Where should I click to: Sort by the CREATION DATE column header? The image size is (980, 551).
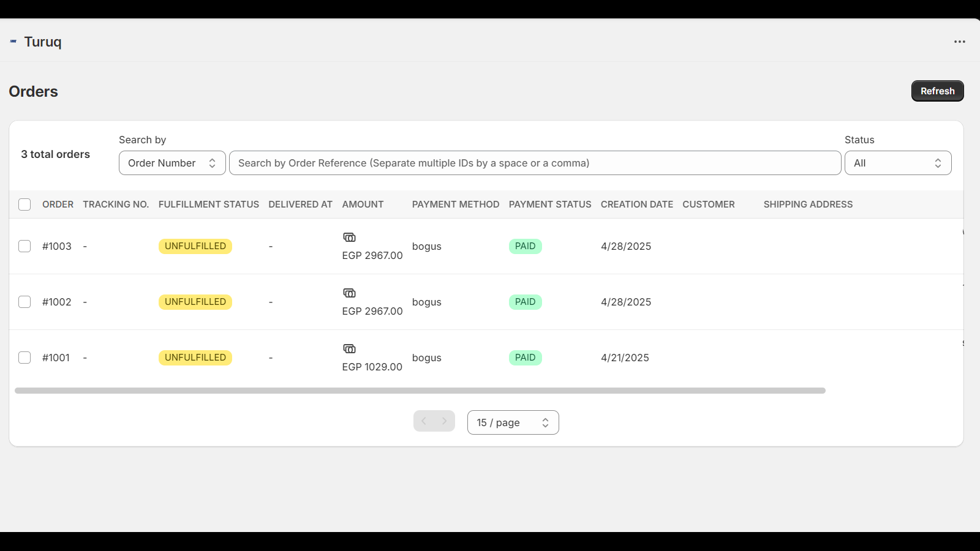pyautogui.click(x=636, y=204)
